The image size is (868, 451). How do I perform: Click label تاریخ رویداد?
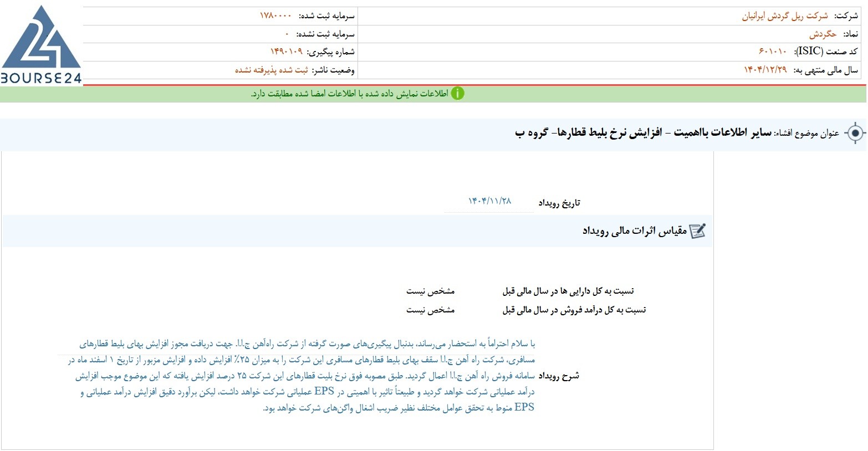[x=559, y=203]
